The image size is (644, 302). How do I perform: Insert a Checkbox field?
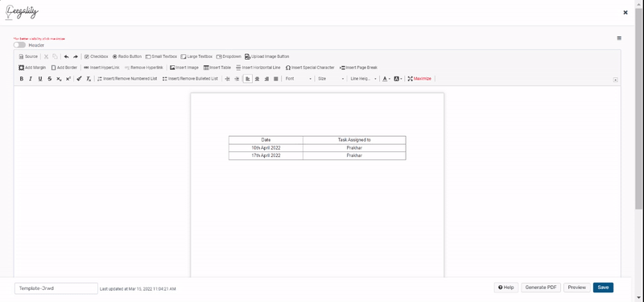(x=96, y=56)
